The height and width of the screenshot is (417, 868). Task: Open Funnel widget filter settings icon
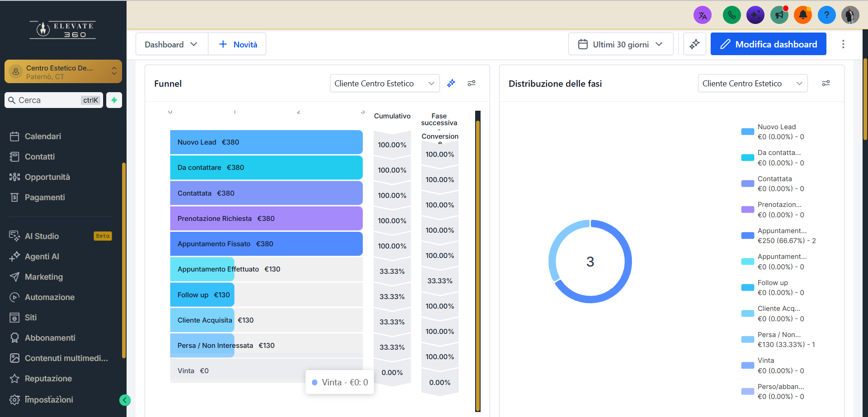pyautogui.click(x=472, y=83)
